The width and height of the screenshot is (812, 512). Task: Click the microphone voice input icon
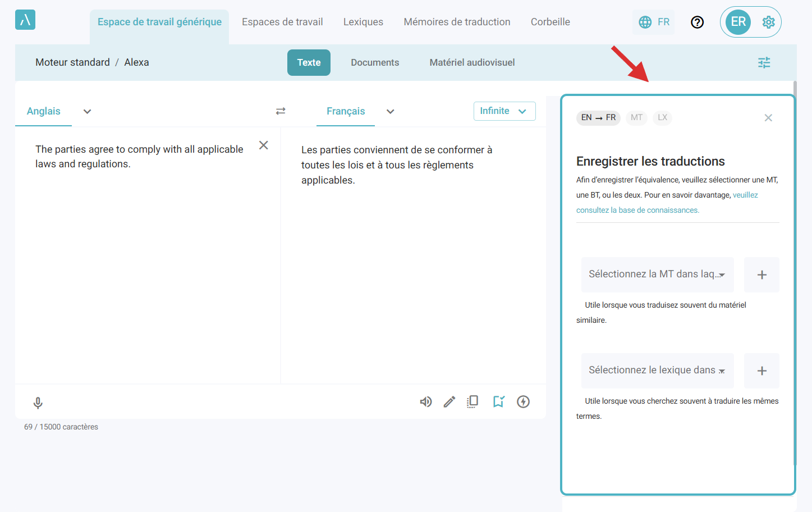coord(38,403)
